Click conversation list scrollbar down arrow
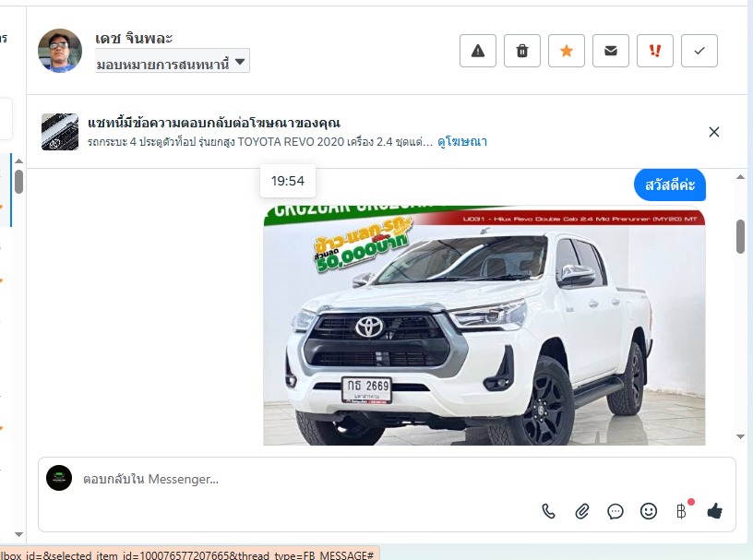Screen dimensions: 753x560 [18, 534]
